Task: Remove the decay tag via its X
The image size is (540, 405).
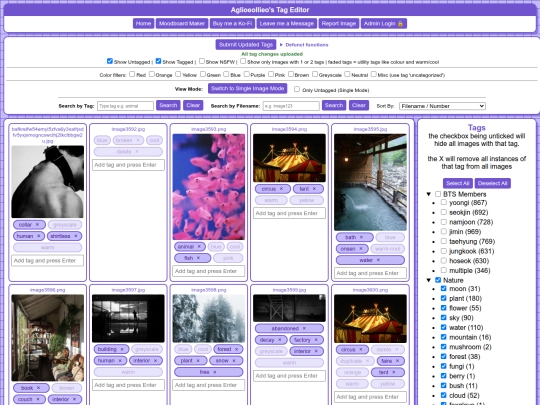Action: [x=280, y=340]
